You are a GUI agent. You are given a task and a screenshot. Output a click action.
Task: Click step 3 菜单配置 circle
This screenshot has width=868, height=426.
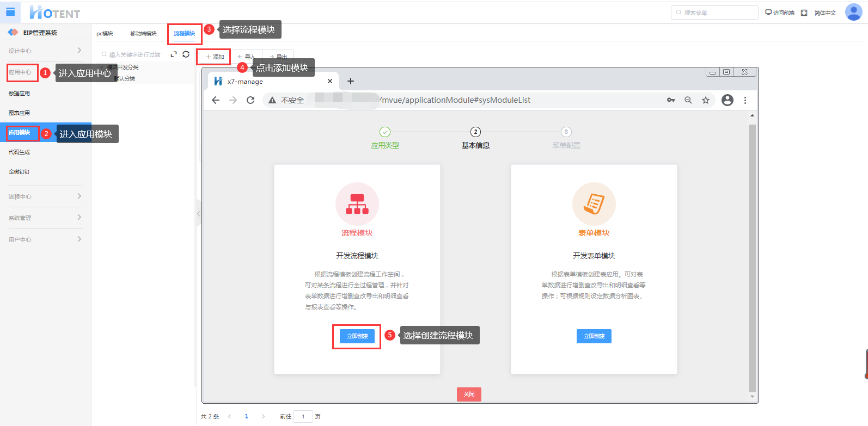(566, 132)
